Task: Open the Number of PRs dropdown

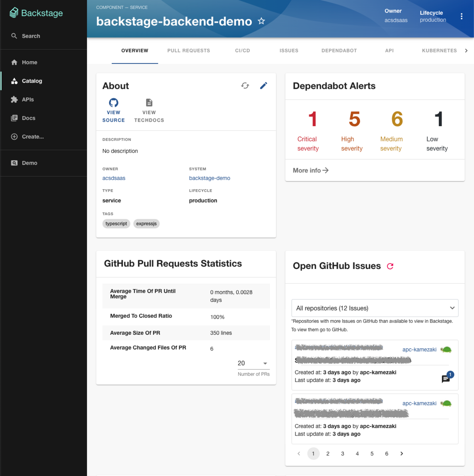Action: 253,363
